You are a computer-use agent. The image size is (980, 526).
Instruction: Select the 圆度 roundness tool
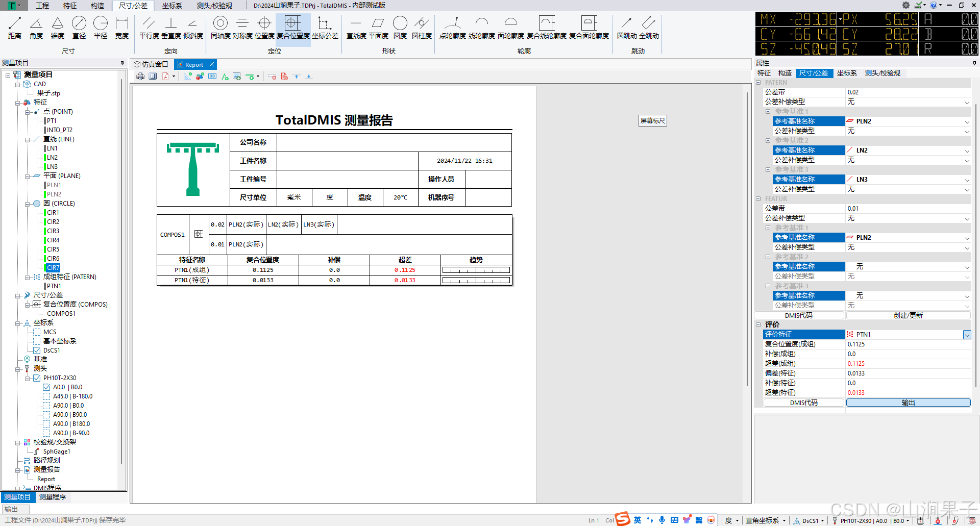pyautogui.click(x=400, y=28)
